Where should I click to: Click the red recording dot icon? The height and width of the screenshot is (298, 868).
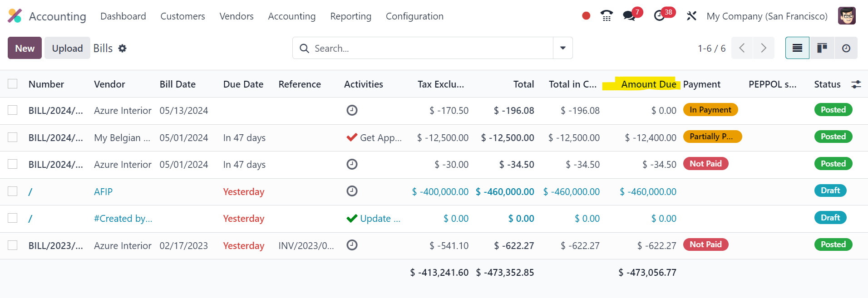pyautogui.click(x=586, y=16)
